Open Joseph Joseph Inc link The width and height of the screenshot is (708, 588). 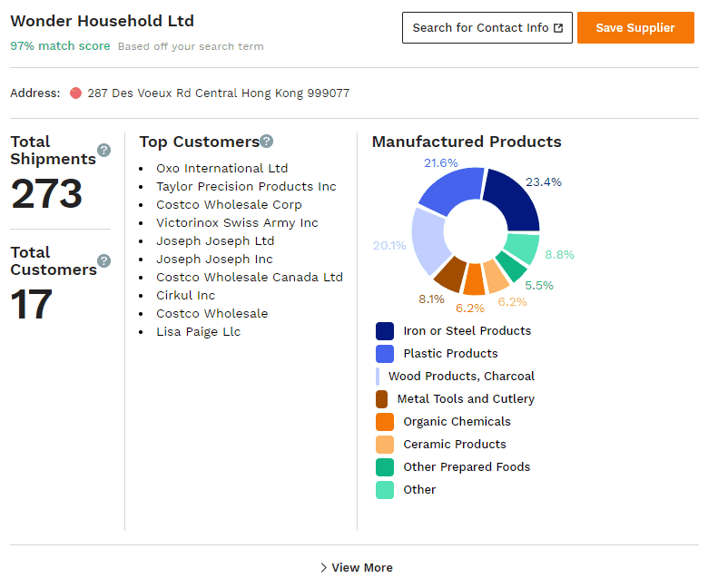(x=214, y=259)
